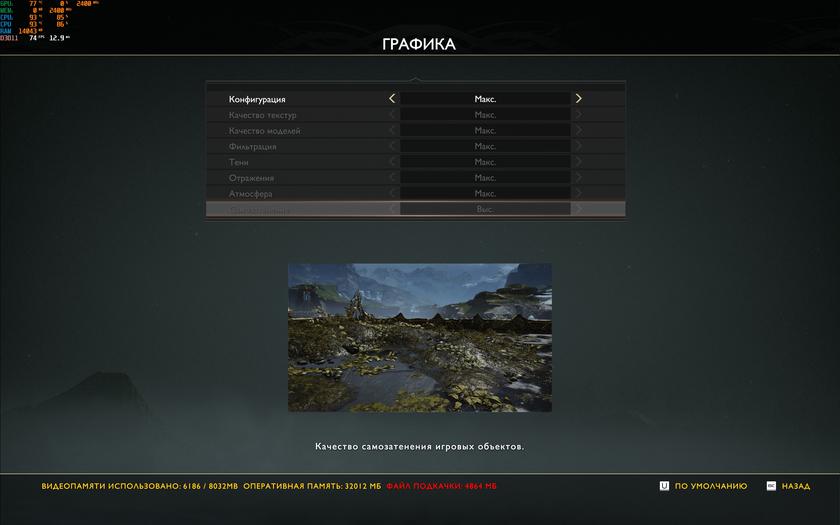Select the Атмосфера settings row label

click(250, 193)
